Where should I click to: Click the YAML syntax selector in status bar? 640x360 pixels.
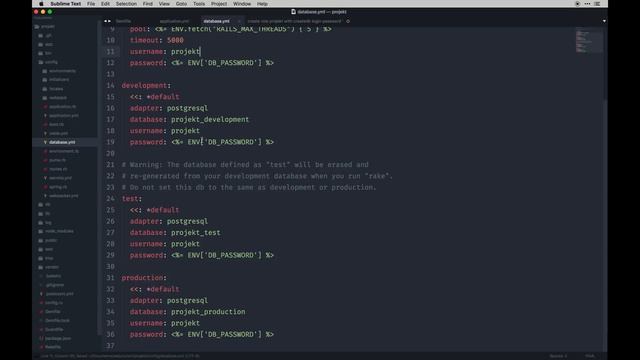(x=590, y=356)
